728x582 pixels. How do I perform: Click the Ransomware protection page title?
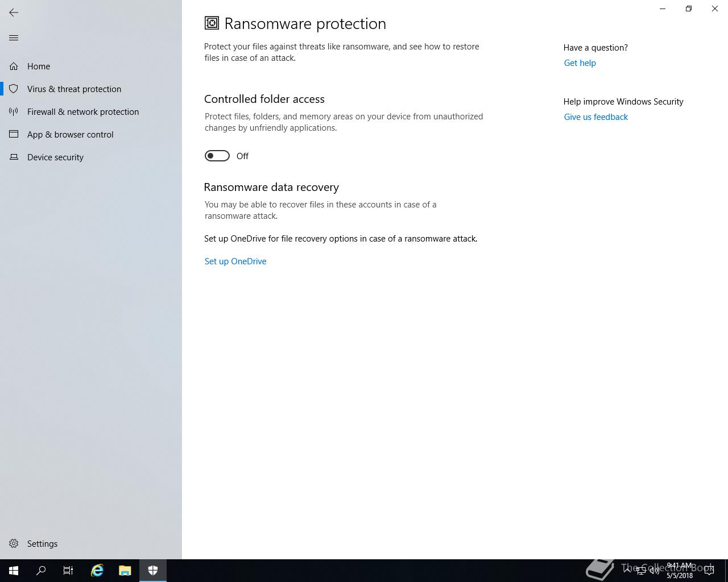[305, 23]
